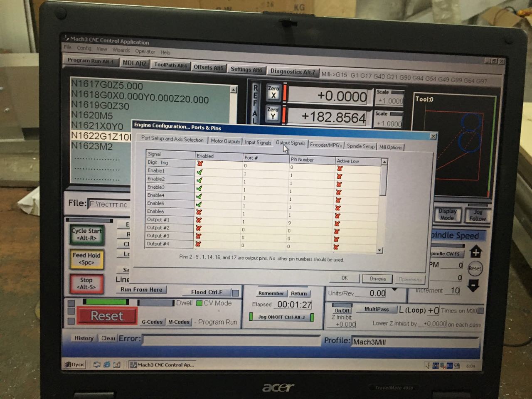Toggle Jog ON/OFF Ctrl-Alt-J
Screen dimensions: 532x399
point(281,317)
